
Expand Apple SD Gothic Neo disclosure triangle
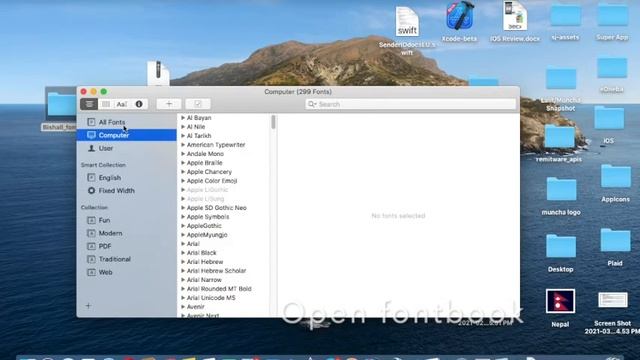coord(183,207)
